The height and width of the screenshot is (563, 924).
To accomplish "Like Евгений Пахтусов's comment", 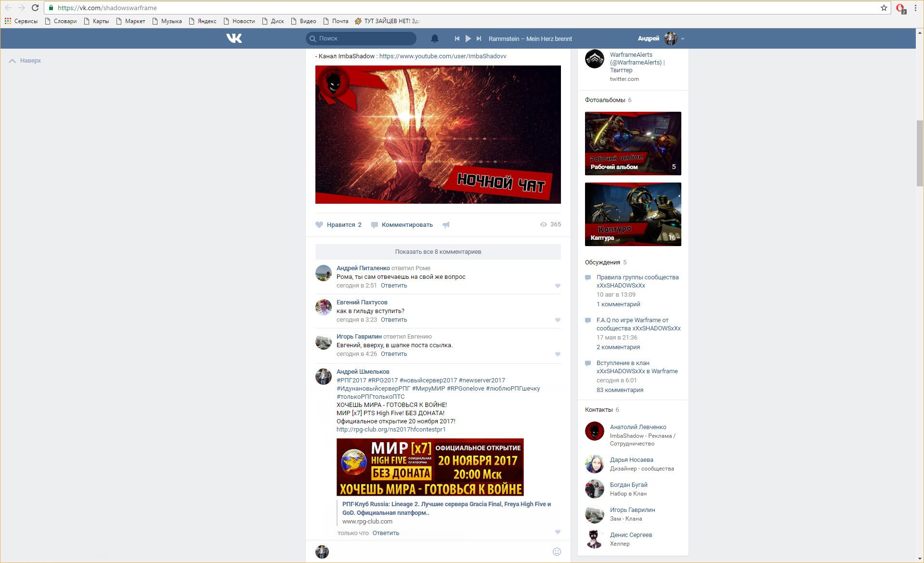I will [x=558, y=320].
